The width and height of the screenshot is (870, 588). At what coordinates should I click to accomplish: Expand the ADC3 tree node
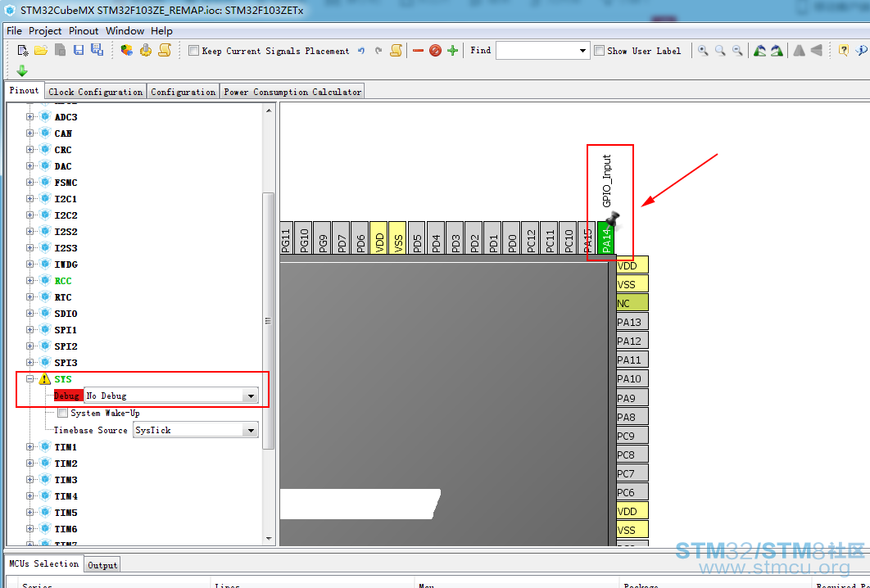[x=30, y=117]
